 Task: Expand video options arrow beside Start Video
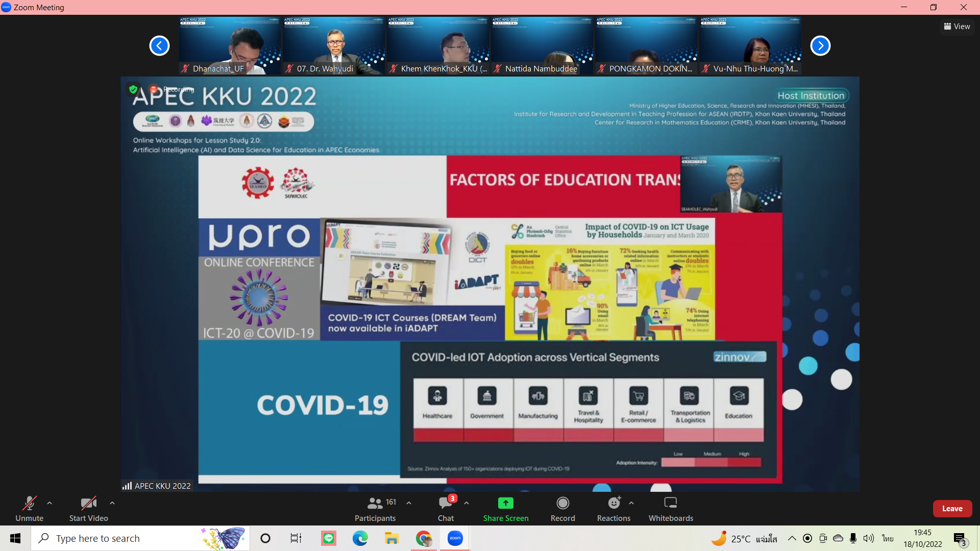112,503
